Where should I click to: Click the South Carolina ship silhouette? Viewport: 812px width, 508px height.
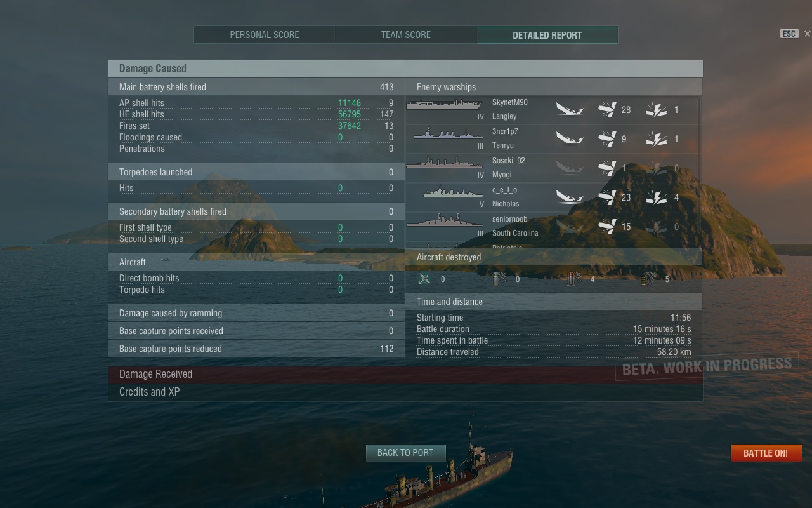click(x=444, y=220)
